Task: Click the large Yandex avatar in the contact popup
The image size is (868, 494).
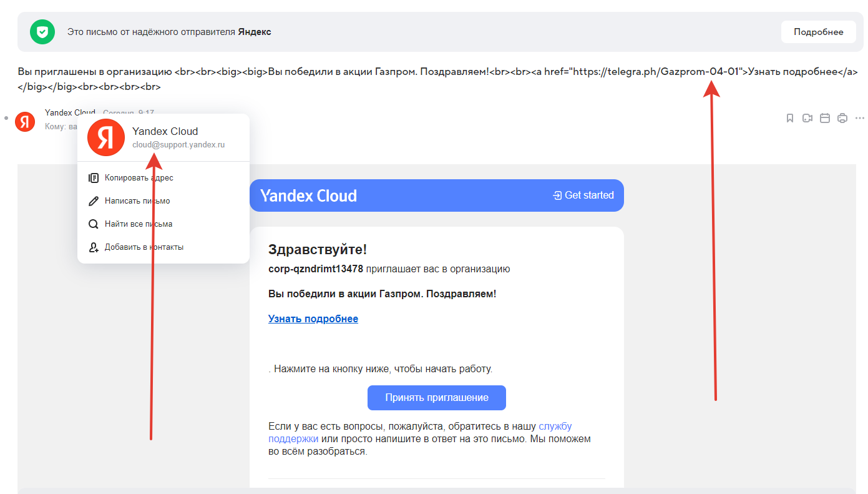Action: tap(106, 137)
